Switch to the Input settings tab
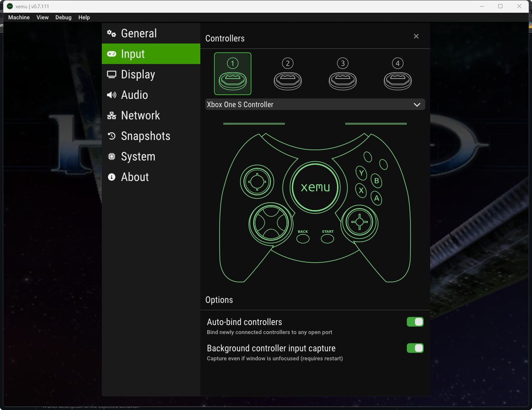532x410 pixels. pyautogui.click(x=132, y=54)
